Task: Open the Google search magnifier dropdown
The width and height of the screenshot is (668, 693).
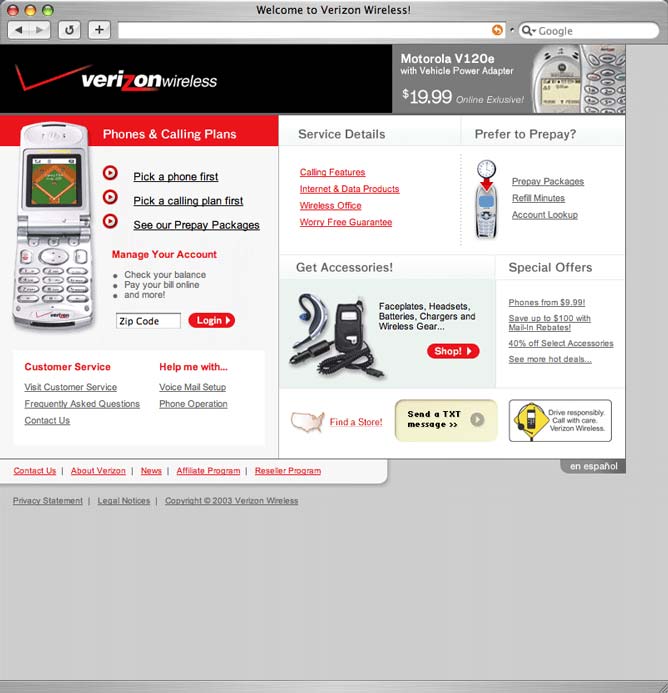Action: click(x=528, y=30)
